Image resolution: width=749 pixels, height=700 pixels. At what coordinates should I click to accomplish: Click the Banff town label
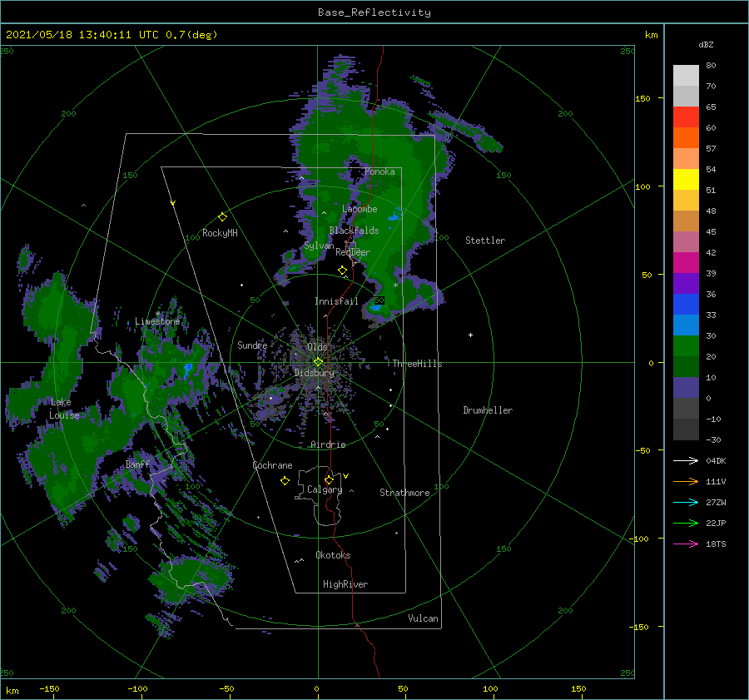(x=137, y=464)
